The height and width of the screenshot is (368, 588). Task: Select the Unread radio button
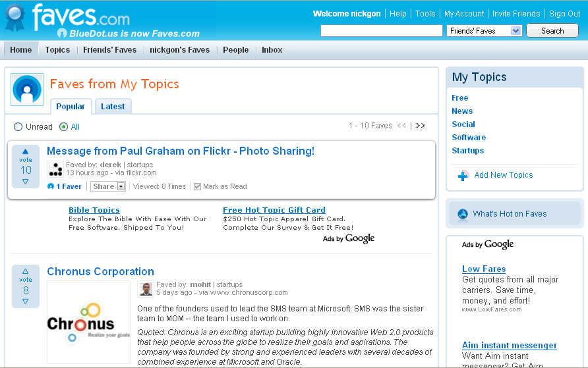coord(18,127)
